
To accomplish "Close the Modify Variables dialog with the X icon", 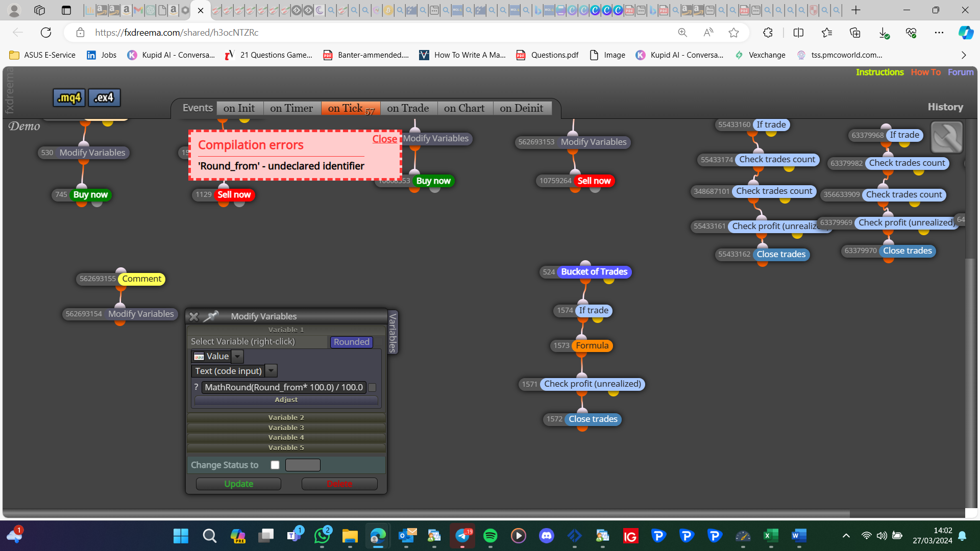I will [x=193, y=316].
